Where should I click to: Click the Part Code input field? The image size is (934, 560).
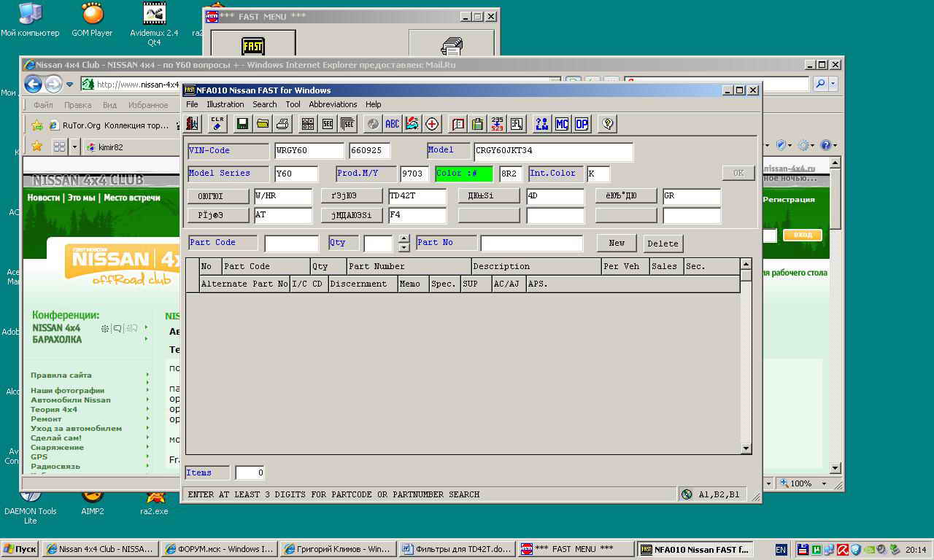292,244
